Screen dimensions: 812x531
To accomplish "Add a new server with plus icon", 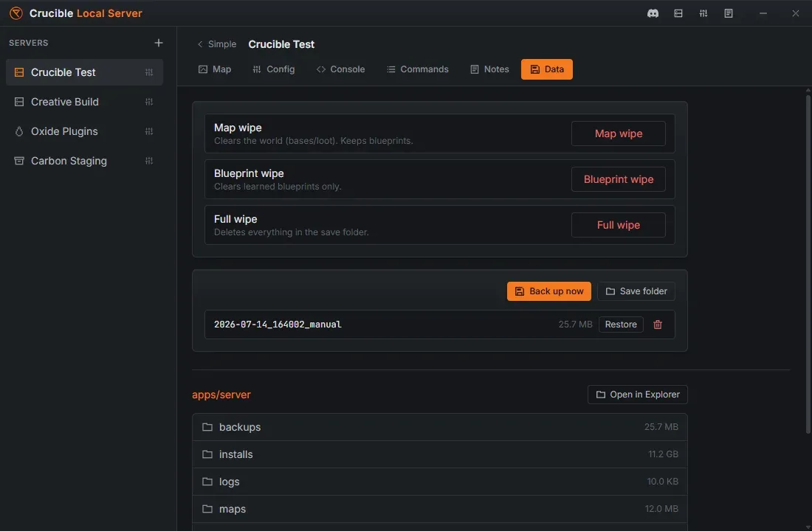I will pos(159,43).
